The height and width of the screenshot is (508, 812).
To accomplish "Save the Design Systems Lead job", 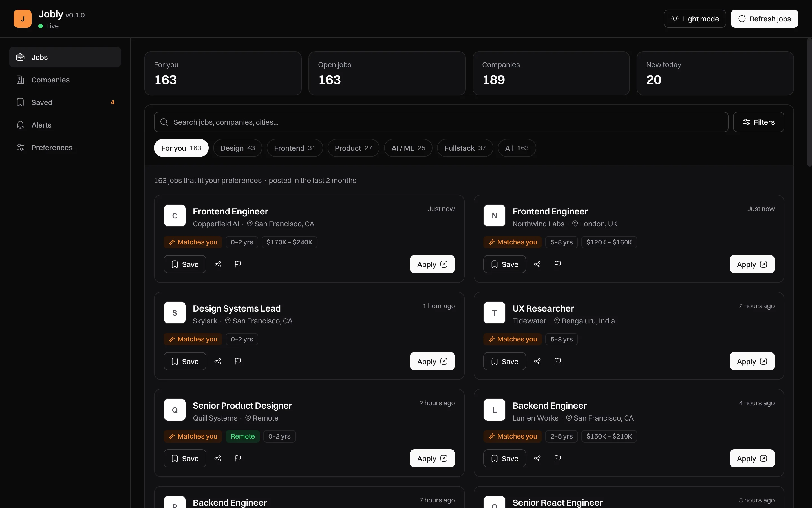I will point(185,362).
